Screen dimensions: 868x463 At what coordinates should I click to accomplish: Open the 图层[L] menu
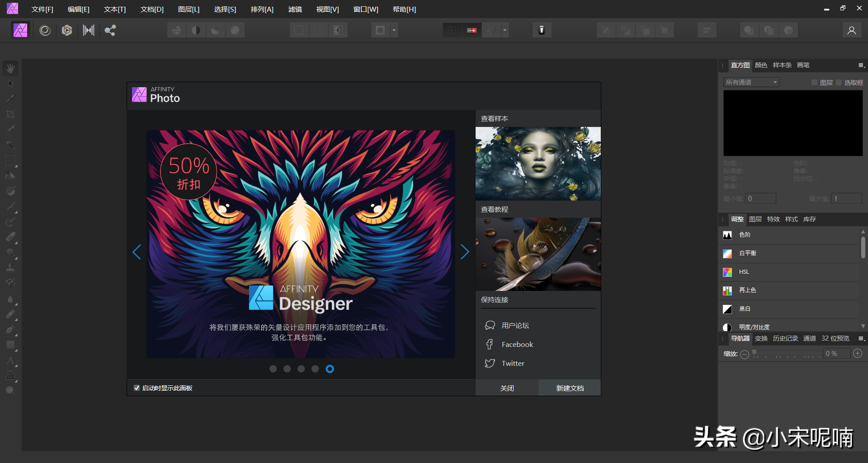pos(189,9)
